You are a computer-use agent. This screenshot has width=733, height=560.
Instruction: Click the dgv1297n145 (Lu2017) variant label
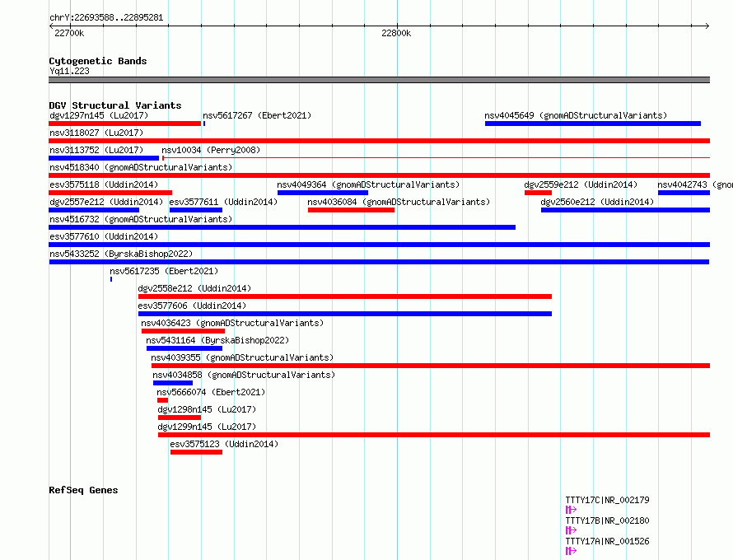tap(99, 115)
